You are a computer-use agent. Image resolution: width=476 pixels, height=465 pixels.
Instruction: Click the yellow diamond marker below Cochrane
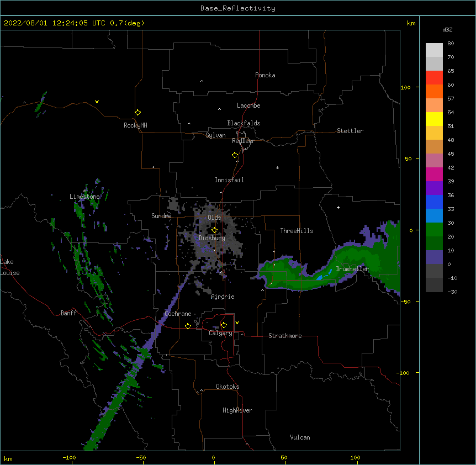click(x=188, y=326)
